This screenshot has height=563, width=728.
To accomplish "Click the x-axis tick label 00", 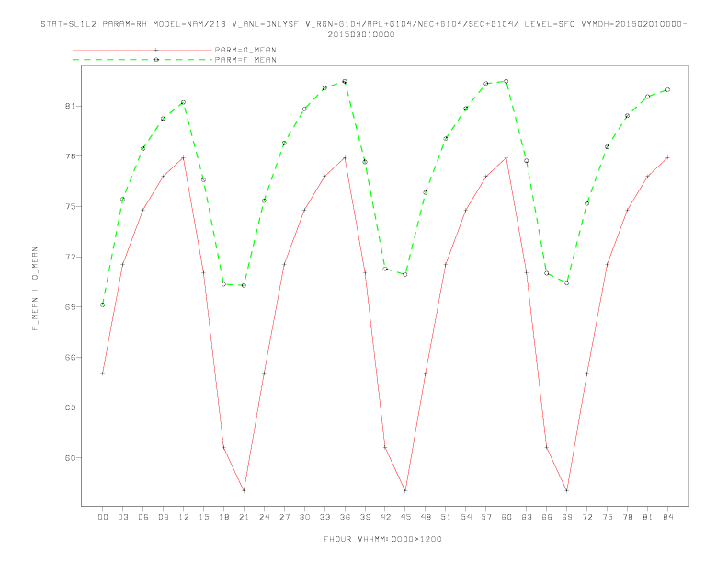I will [x=103, y=517].
